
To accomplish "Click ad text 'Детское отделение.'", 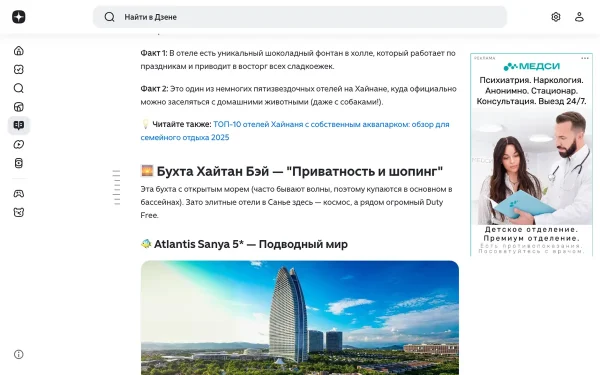I will (x=531, y=230).
